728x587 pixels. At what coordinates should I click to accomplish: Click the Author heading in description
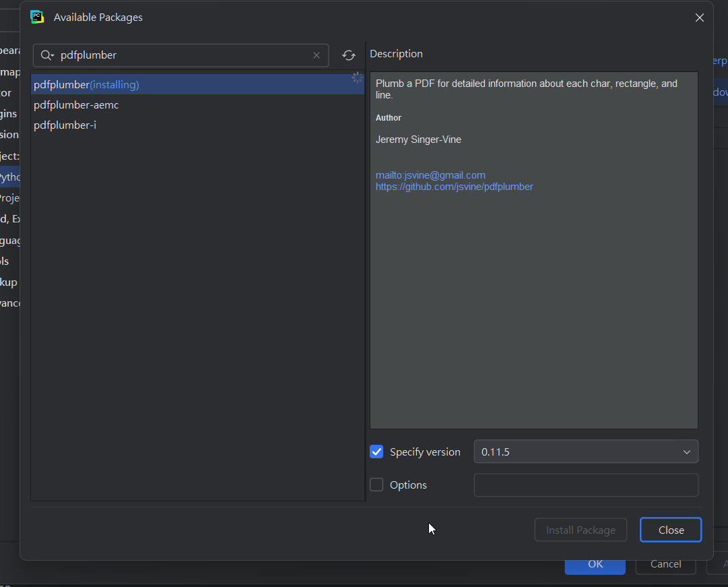388,118
